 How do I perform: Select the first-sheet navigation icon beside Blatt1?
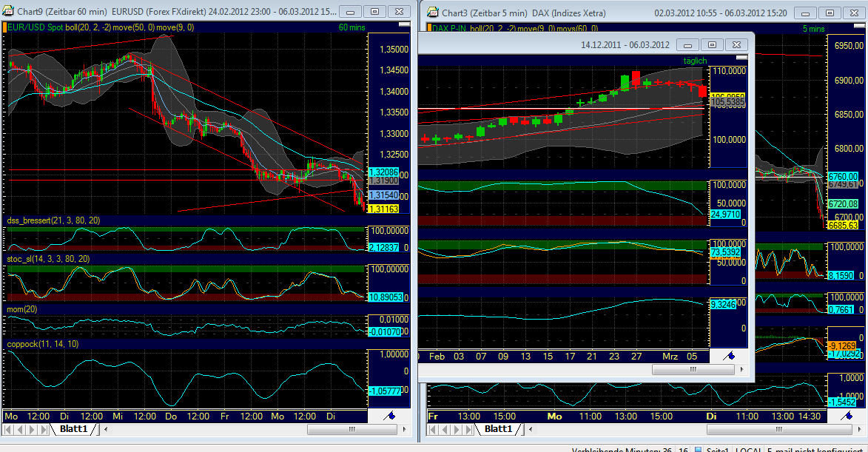[7, 429]
